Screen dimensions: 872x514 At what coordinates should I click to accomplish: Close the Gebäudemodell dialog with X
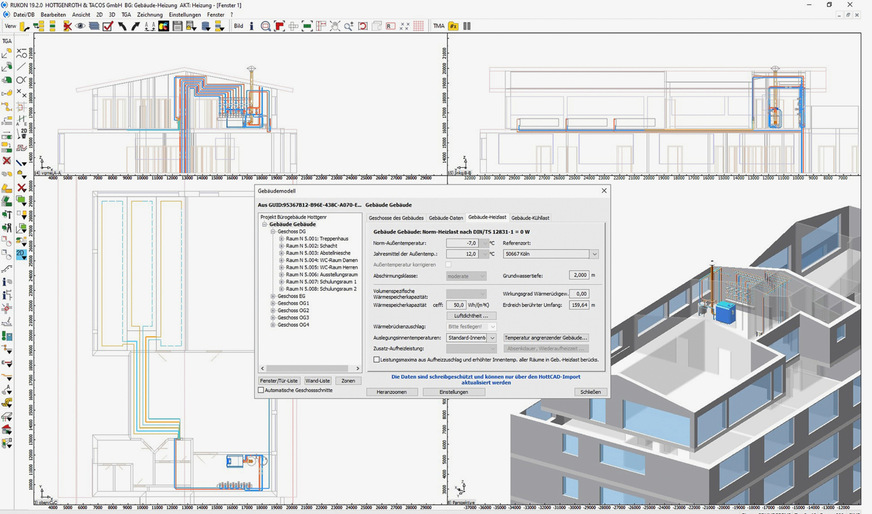(x=604, y=191)
